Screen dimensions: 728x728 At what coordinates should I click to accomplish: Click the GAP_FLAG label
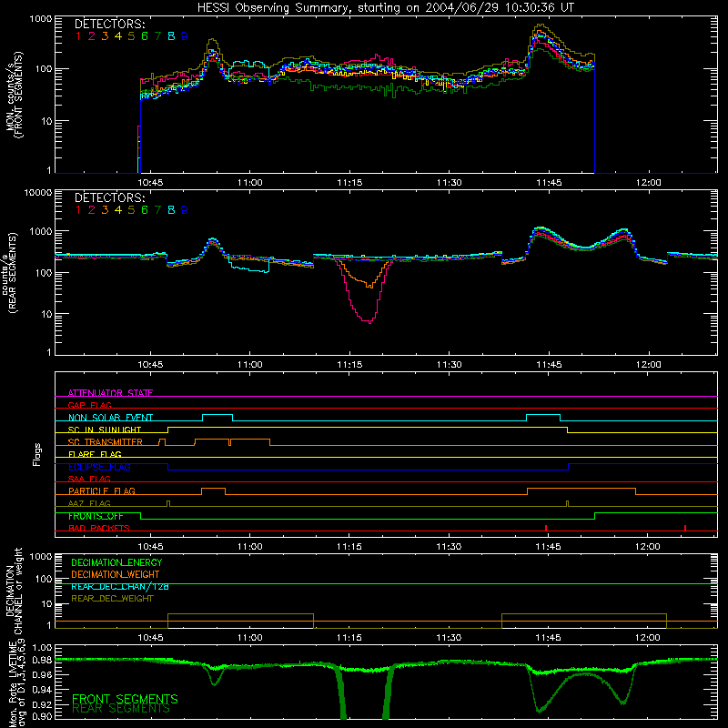pyautogui.click(x=89, y=405)
